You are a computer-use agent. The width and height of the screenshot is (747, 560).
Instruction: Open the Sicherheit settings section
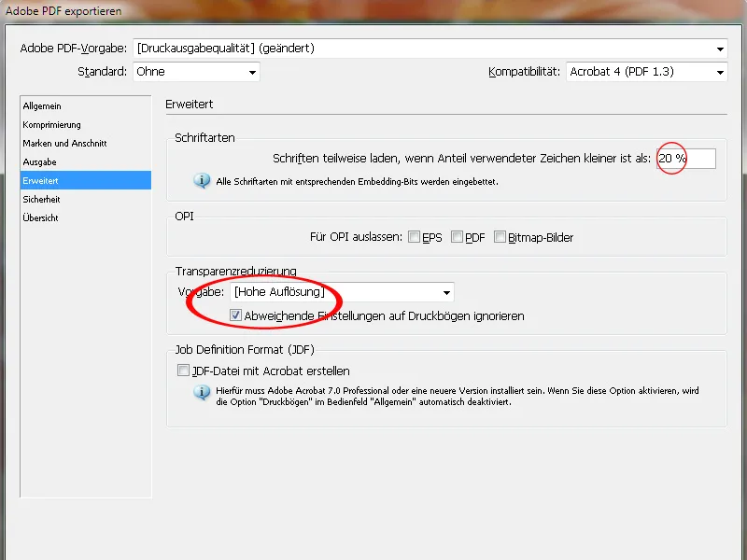click(42, 199)
